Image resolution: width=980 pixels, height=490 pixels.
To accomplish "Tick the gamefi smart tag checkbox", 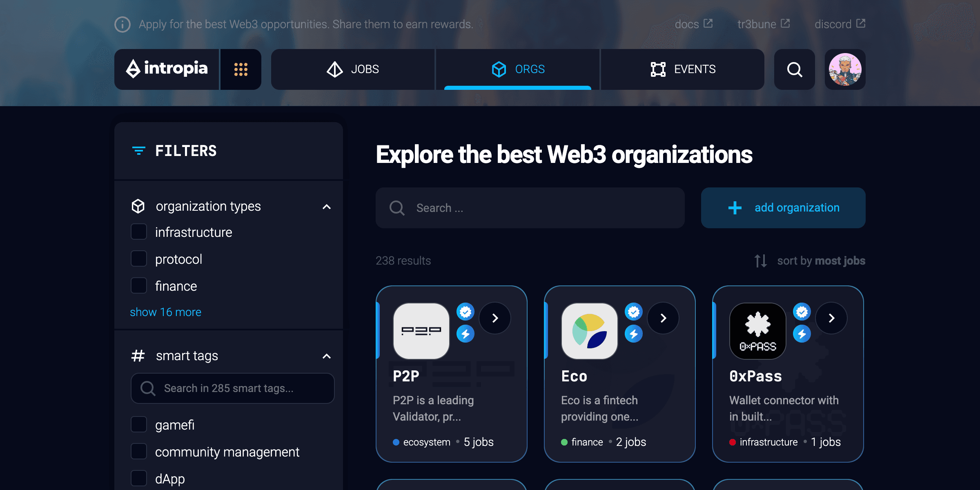I will [139, 425].
